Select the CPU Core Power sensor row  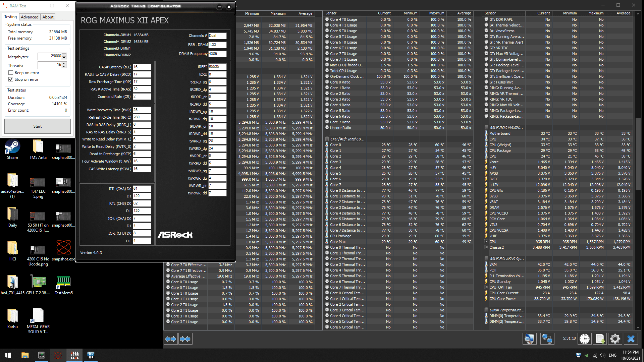click(x=558, y=299)
